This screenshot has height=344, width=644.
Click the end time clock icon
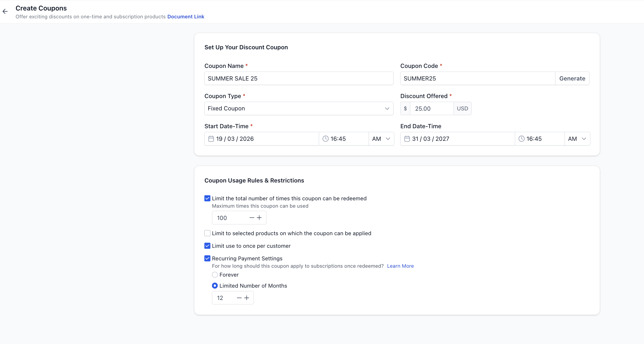521,139
